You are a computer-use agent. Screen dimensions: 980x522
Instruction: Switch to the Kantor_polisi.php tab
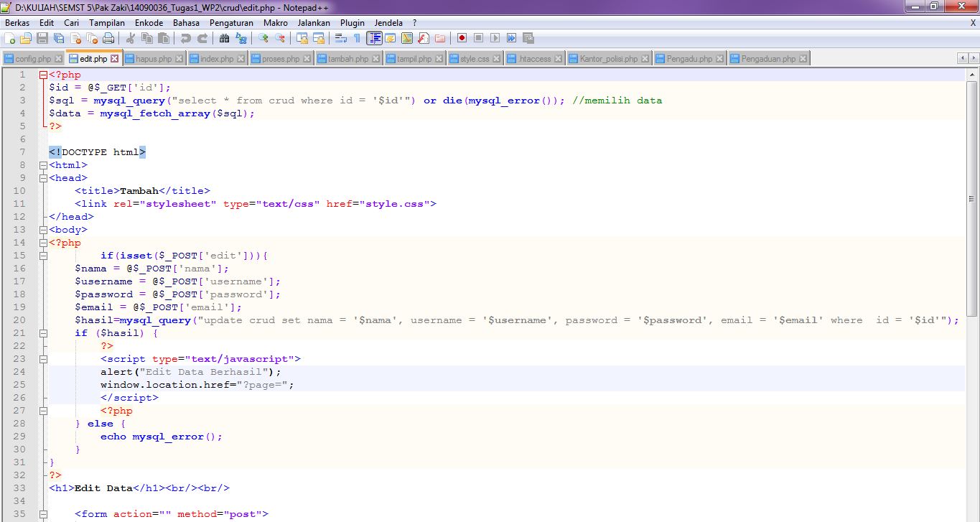(x=608, y=59)
